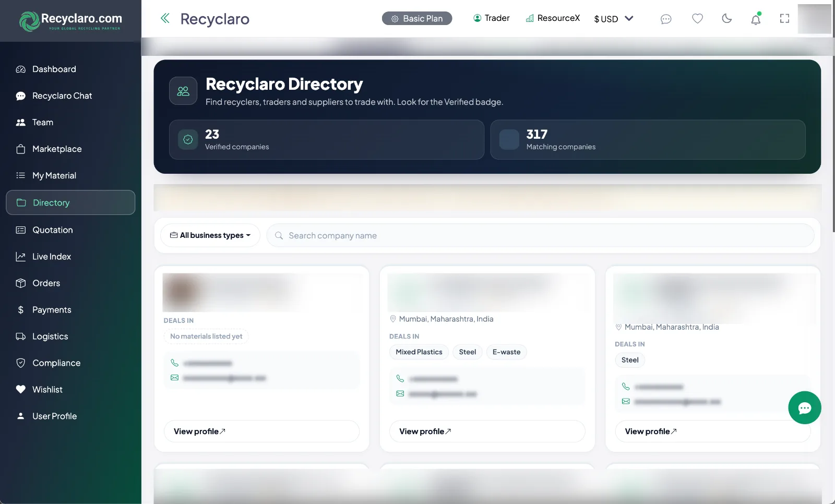Click the Recyclaro page title
The image size is (835, 504).
(214, 19)
